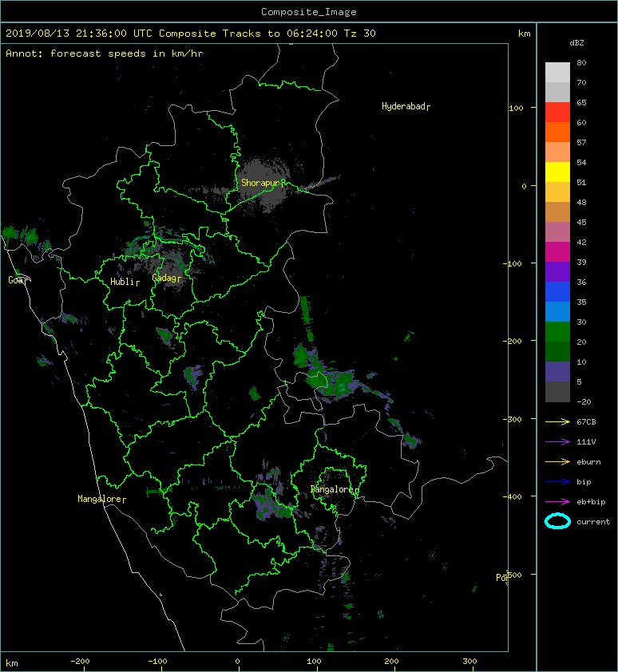Click the -200 tick on horizontal axis

80,662
